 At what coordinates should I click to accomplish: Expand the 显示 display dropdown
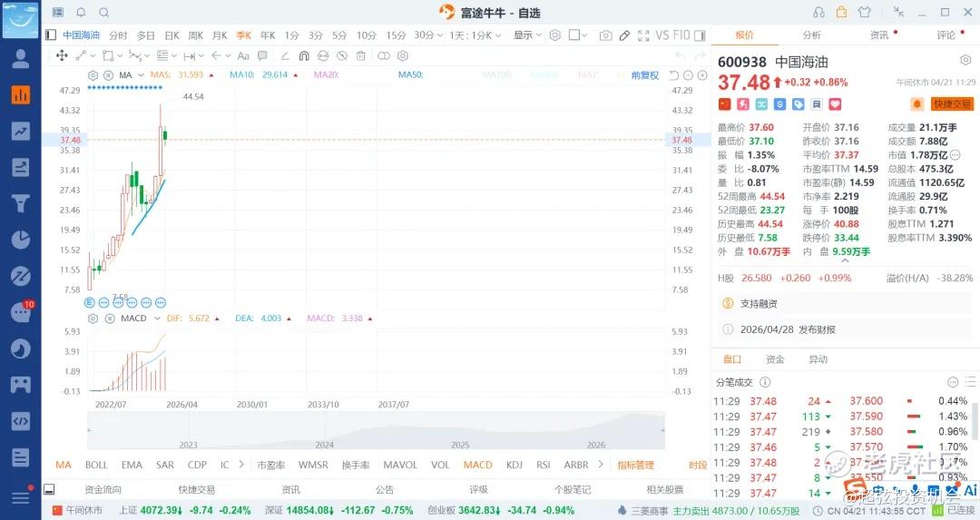(x=527, y=35)
